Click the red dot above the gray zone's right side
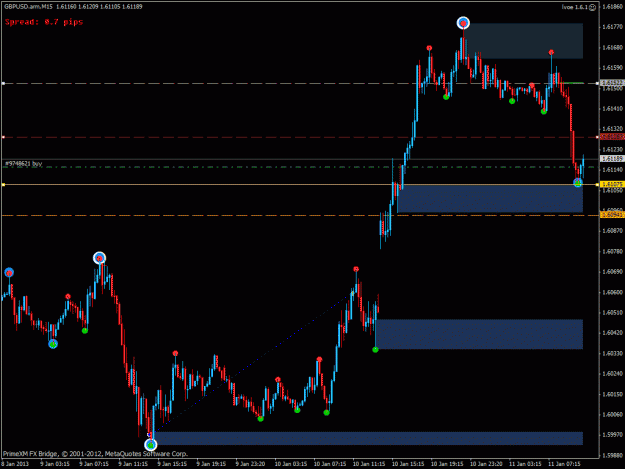The image size is (625, 469). [551, 52]
